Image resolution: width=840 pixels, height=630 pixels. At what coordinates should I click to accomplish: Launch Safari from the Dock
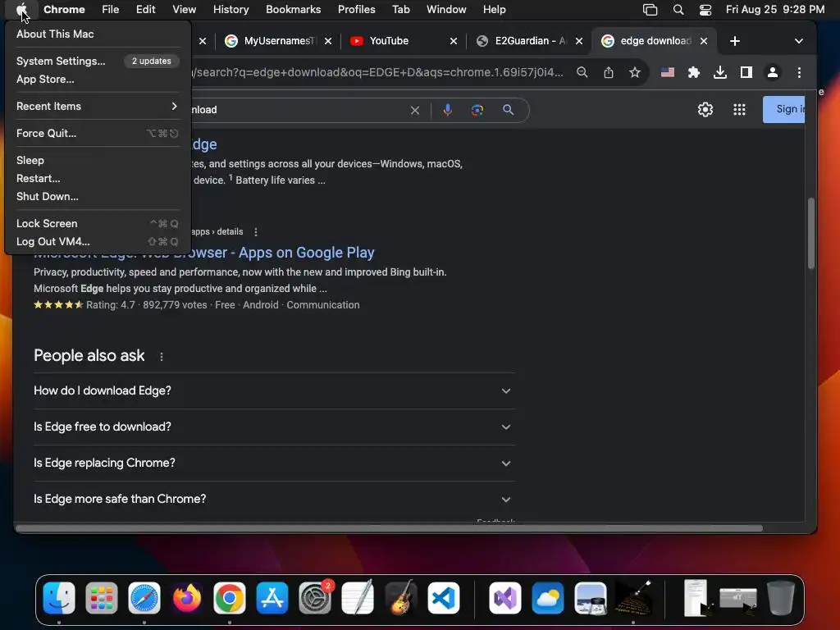point(144,598)
